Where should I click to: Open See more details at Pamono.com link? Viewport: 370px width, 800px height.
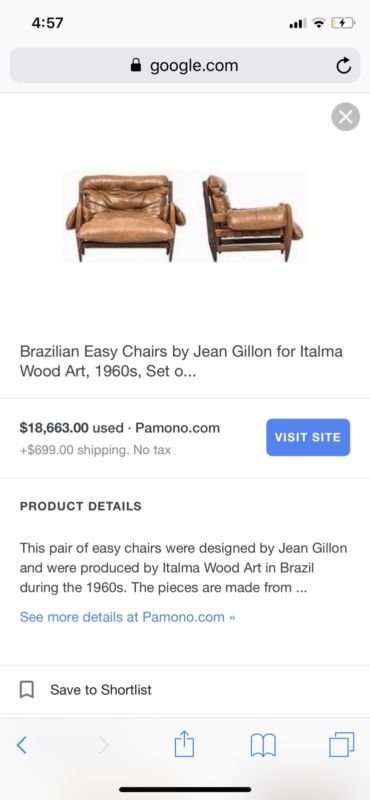click(127, 617)
